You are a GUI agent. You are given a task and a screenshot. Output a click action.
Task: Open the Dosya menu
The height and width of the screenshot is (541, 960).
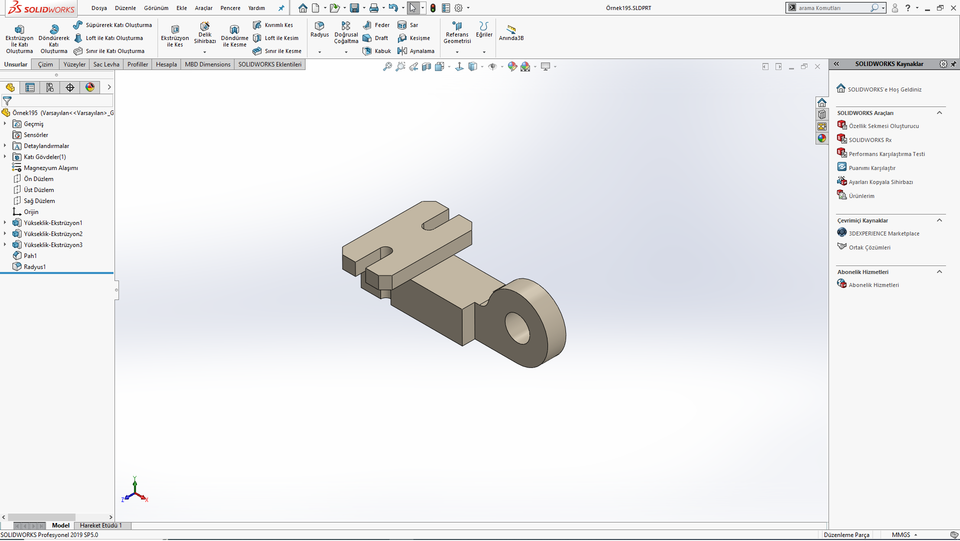(x=99, y=8)
